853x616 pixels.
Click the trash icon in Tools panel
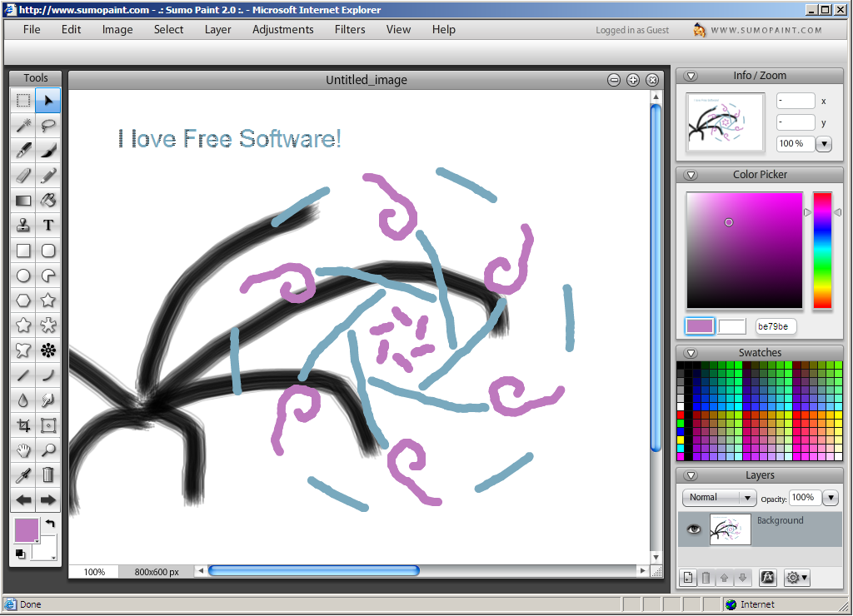tap(47, 475)
